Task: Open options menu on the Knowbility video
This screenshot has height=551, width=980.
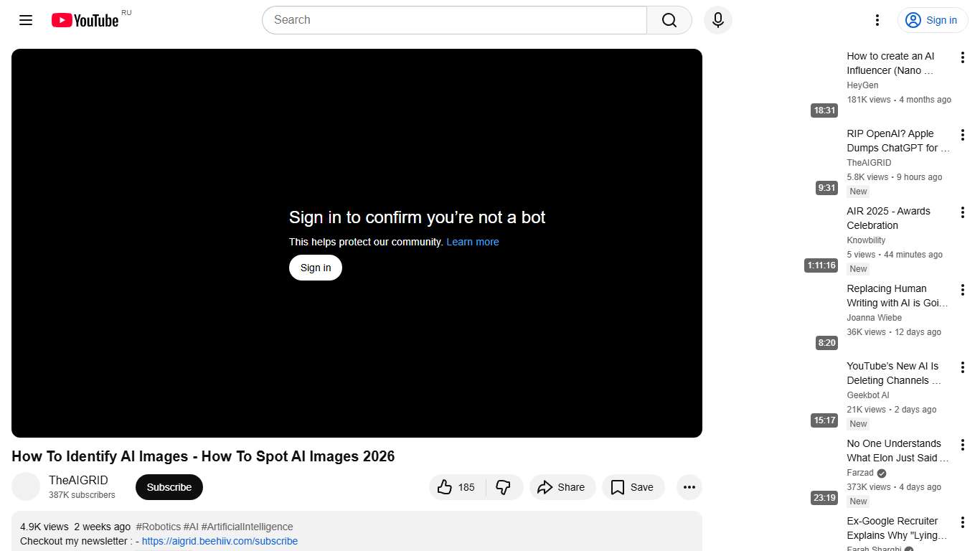Action: tap(963, 212)
